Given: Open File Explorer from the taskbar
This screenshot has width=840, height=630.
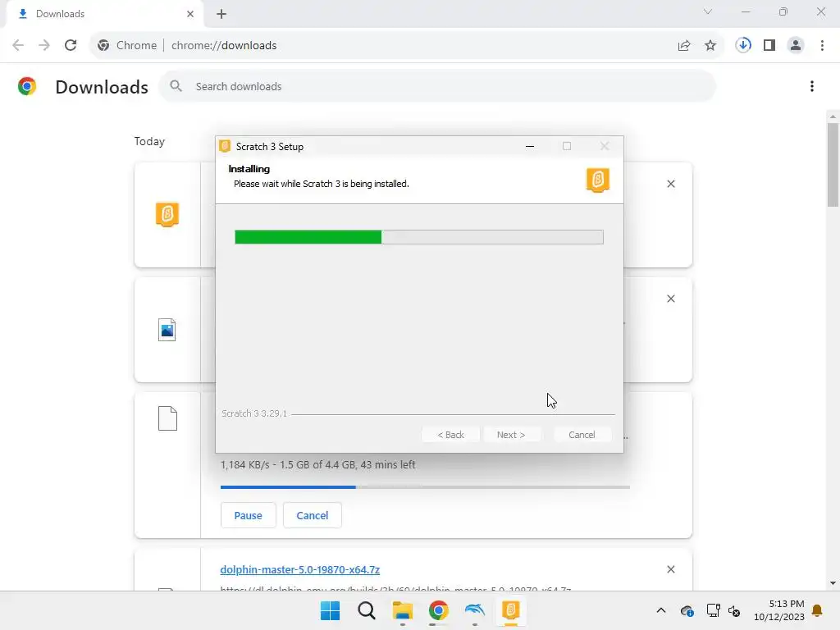Looking at the screenshot, I should pyautogui.click(x=402, y=610).
